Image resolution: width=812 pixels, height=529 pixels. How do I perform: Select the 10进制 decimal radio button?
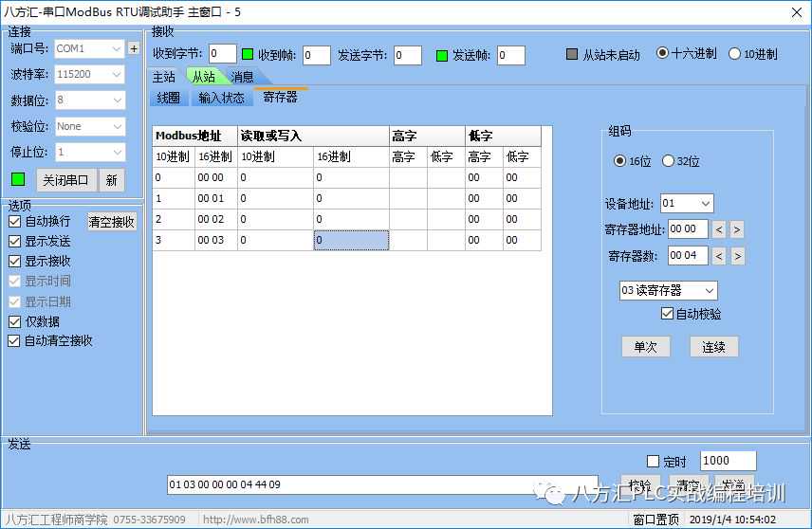(x=734, y=54)
